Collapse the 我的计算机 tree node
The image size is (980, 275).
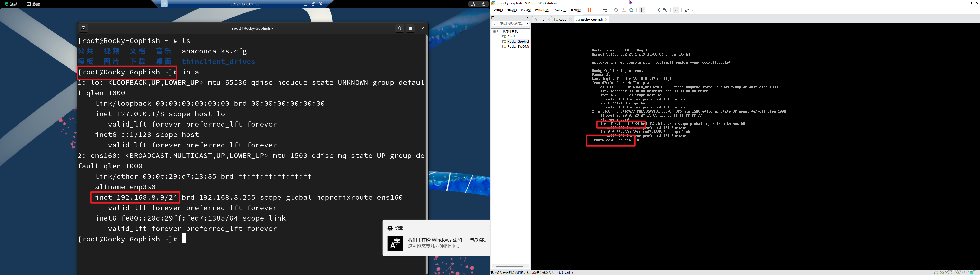click(494, 31)
